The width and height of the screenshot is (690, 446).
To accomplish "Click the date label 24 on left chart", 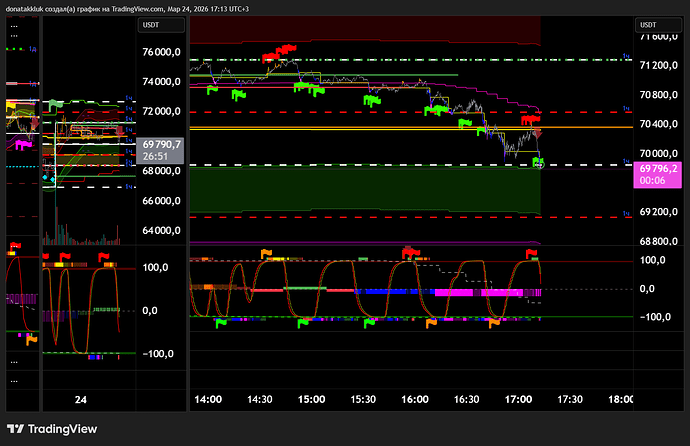I will point(81,399).
